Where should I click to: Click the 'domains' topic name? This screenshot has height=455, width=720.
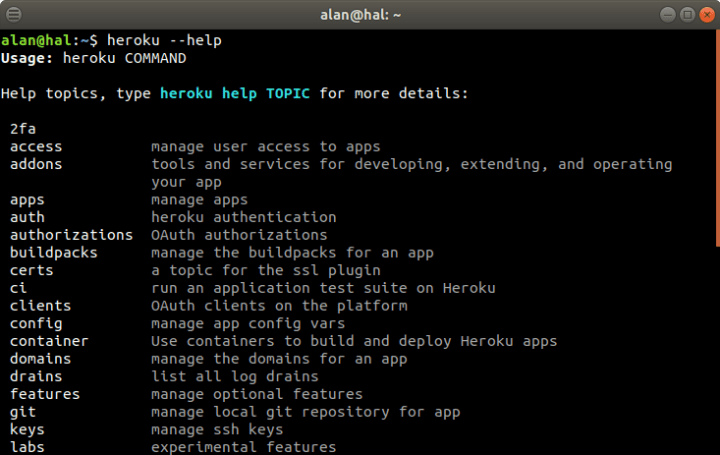click(40, 359)
